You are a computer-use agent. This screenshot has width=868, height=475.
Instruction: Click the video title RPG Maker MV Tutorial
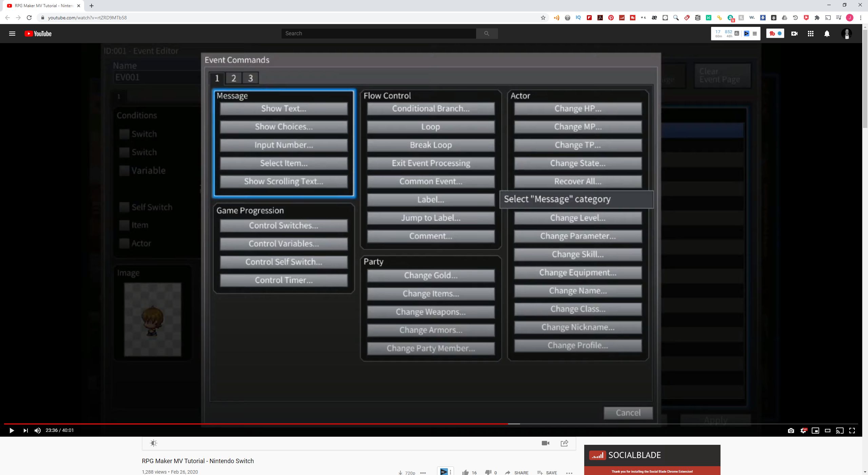(198, 461)
